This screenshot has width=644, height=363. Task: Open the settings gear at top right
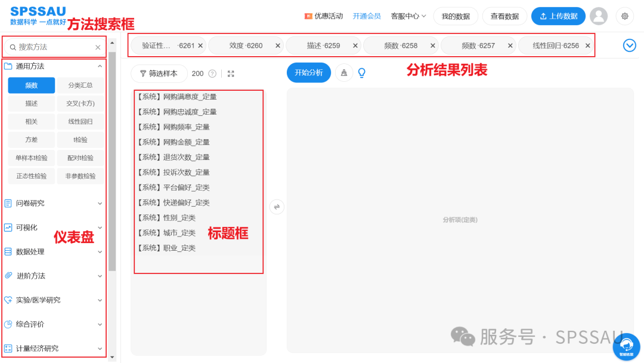point(624,16)
